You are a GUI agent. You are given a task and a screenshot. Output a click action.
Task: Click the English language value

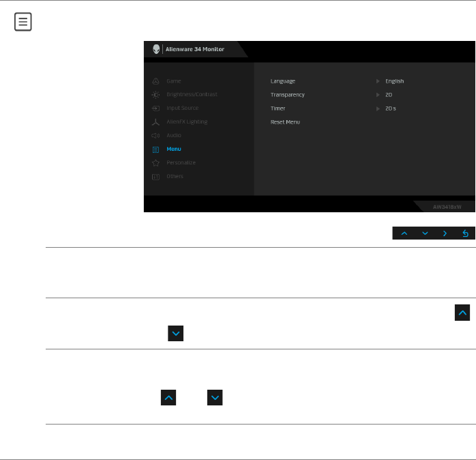(x=394, y=81)
